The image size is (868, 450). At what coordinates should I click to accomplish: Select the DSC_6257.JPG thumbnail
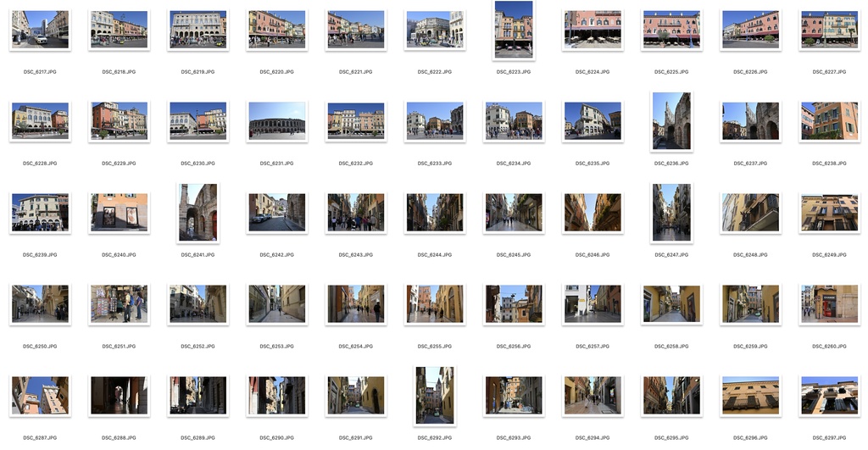593,304
